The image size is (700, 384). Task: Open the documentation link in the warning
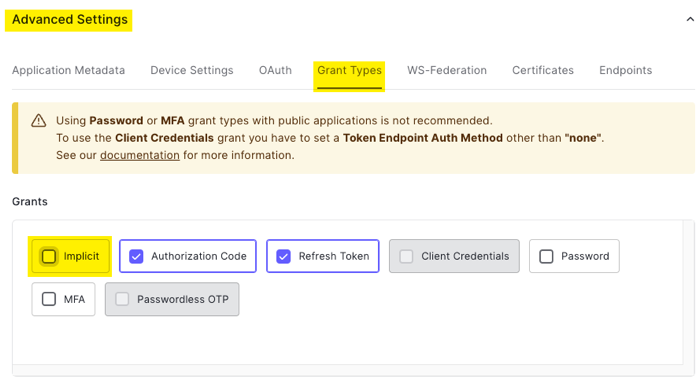(140, 155)
